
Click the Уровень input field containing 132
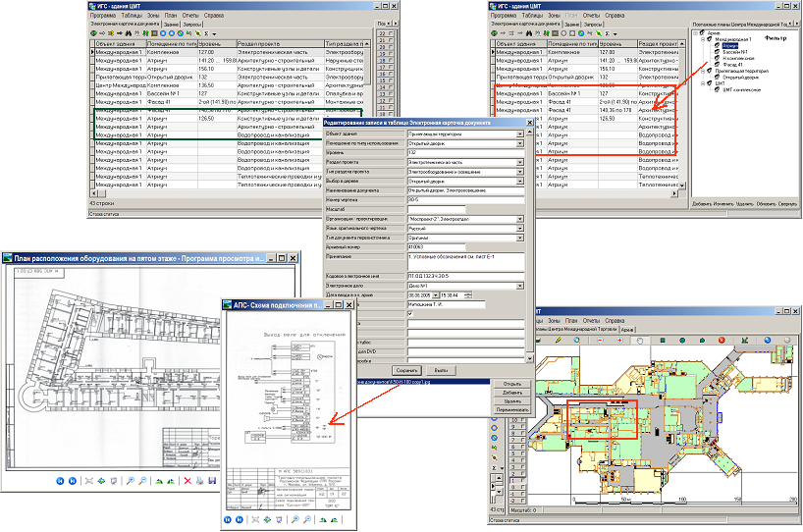(x=466, y=153)
